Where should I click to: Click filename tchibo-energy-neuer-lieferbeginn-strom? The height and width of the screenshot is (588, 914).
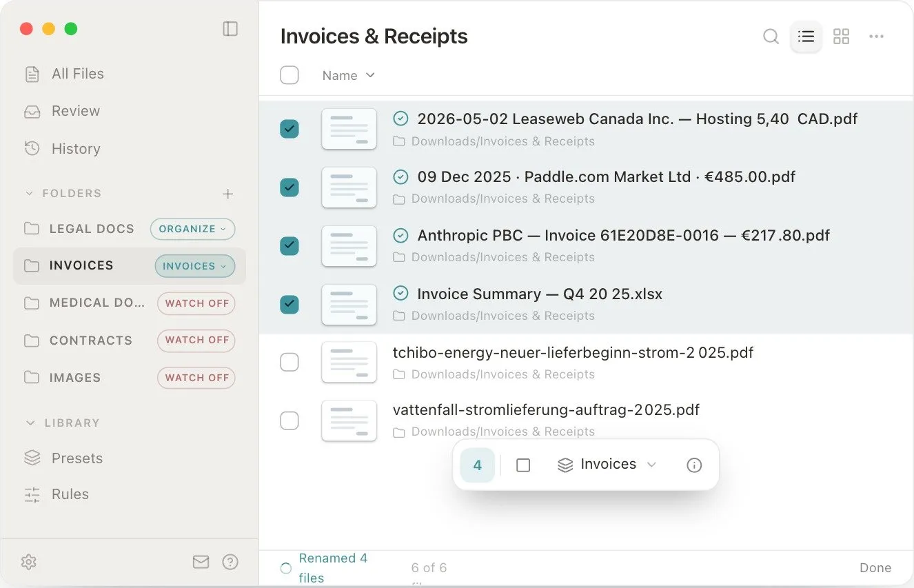[x=573, y=353]
